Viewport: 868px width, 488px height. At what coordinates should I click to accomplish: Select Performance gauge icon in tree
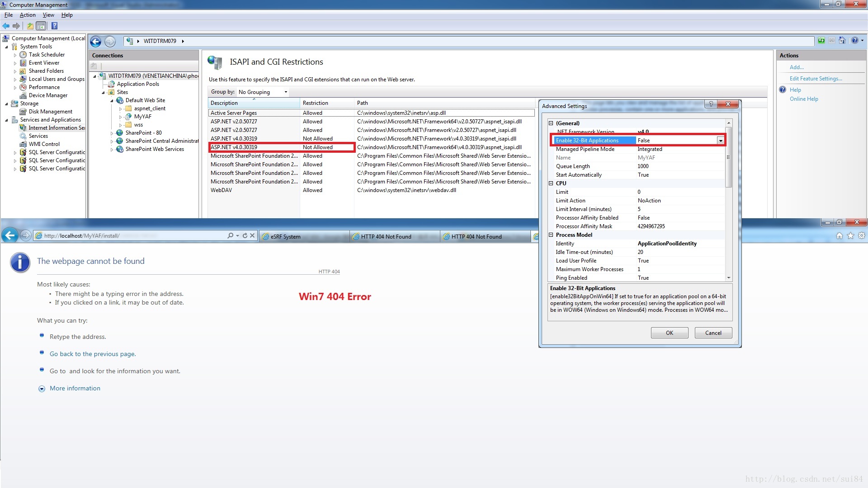tap(23, 87)
